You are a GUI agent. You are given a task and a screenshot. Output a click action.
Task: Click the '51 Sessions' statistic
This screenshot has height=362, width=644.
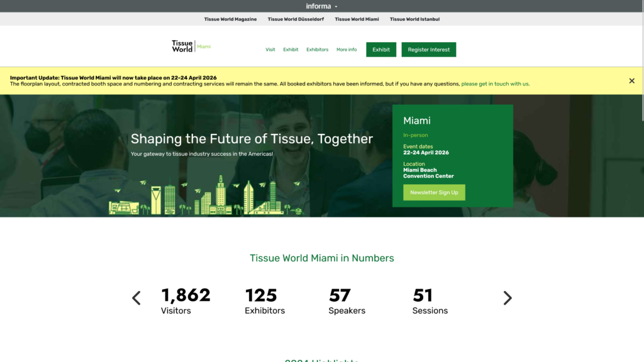pos(430,301)
